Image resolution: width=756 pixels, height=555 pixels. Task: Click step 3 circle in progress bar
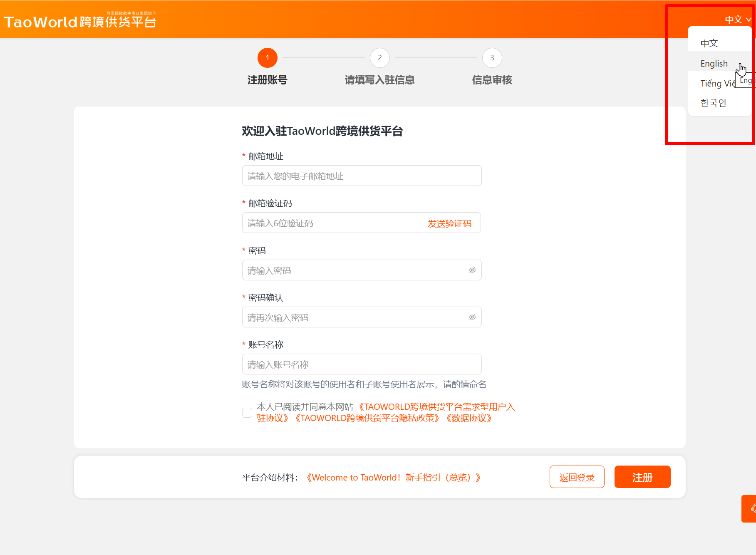tap(492, 58)
